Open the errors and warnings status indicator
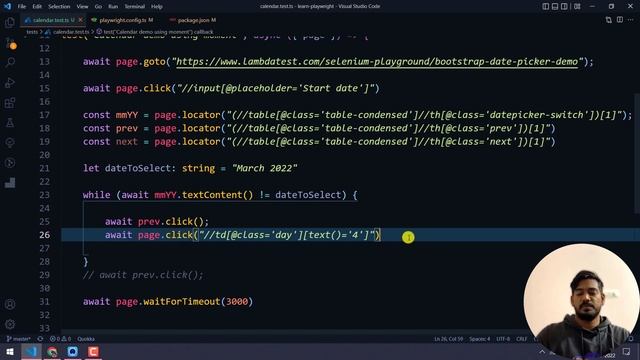Viewport: 640px width, 360px height. click(x=60, y=339)
